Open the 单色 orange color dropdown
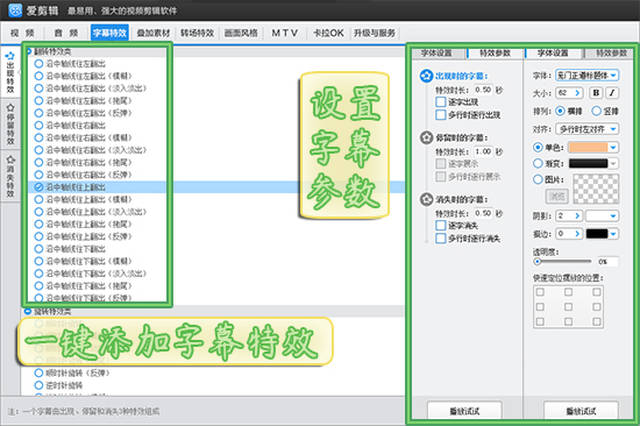The image size is (640, 426). pyautogui.click(x=593, y=147)
